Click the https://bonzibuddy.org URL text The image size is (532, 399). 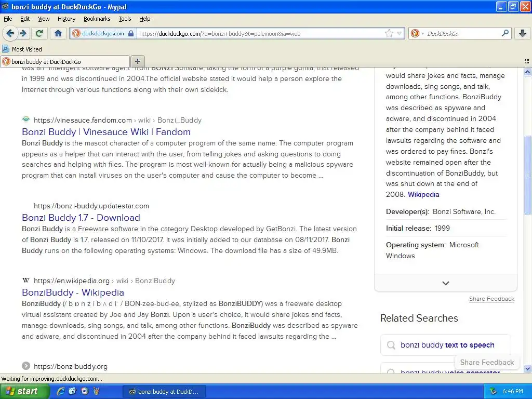click(71, 366)
